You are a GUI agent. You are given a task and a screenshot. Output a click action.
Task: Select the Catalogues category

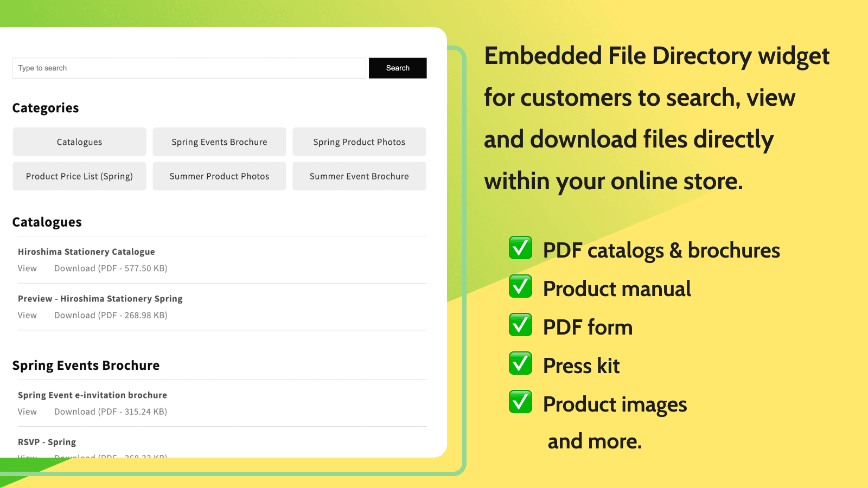pyautogui.click(x=79, y=142)
